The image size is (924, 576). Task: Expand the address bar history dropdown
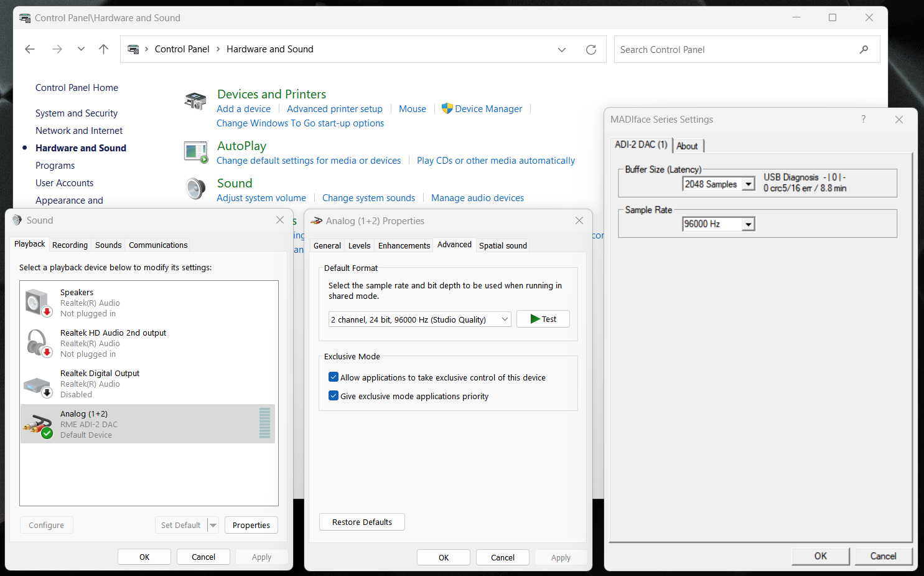(x=562, y=50)
